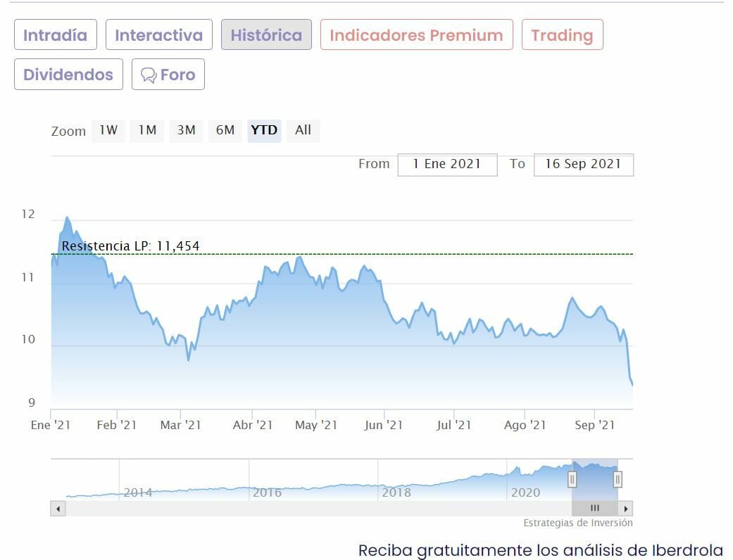Screen dimensions: 733x560
Task: Click left scroll arrow of navigator
Action: click(58, 508)
